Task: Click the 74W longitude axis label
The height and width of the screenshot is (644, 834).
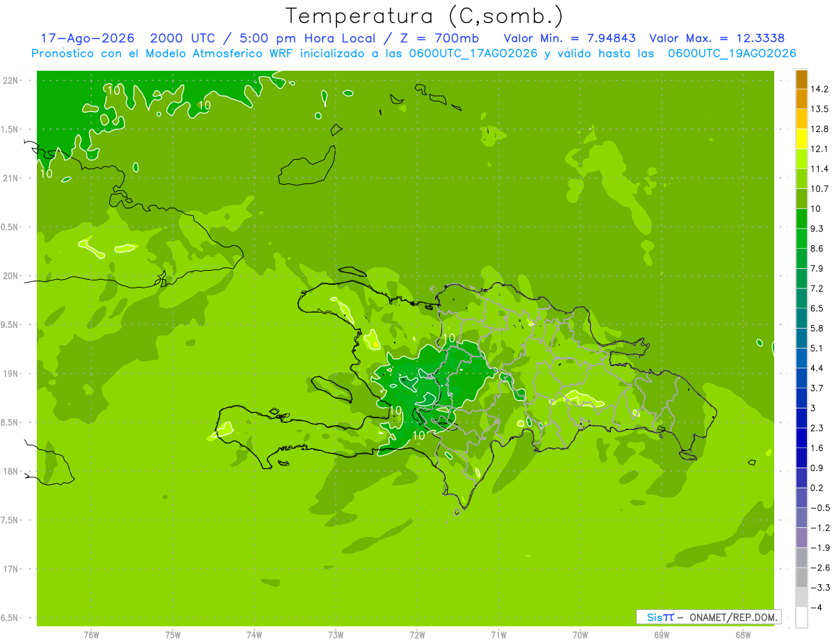Action: pos(254,635)
